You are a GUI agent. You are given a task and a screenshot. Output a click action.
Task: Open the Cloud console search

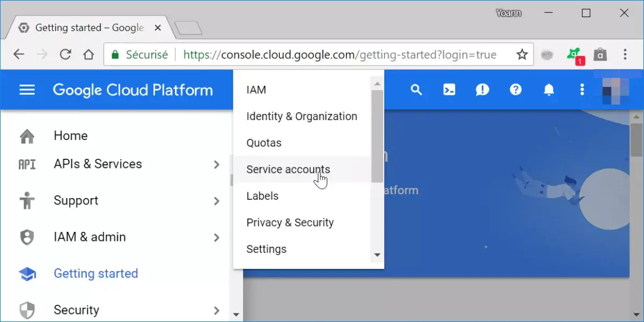pos(416,90)
